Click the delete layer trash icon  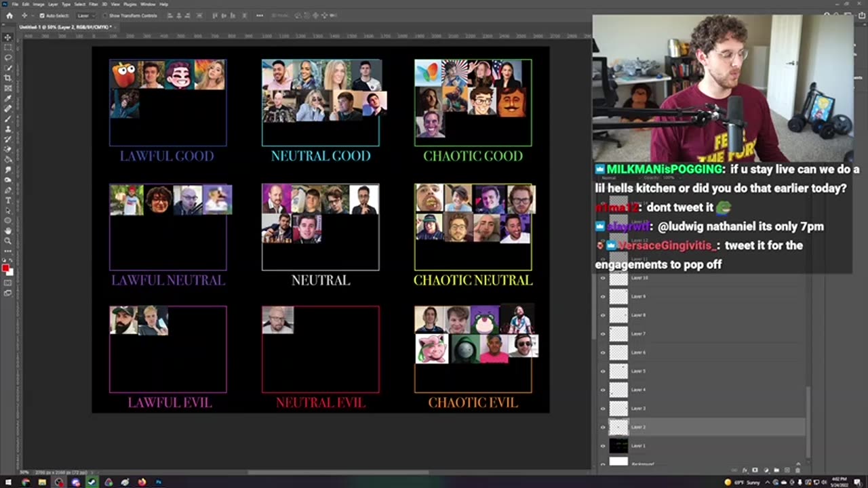pos(797,470)
